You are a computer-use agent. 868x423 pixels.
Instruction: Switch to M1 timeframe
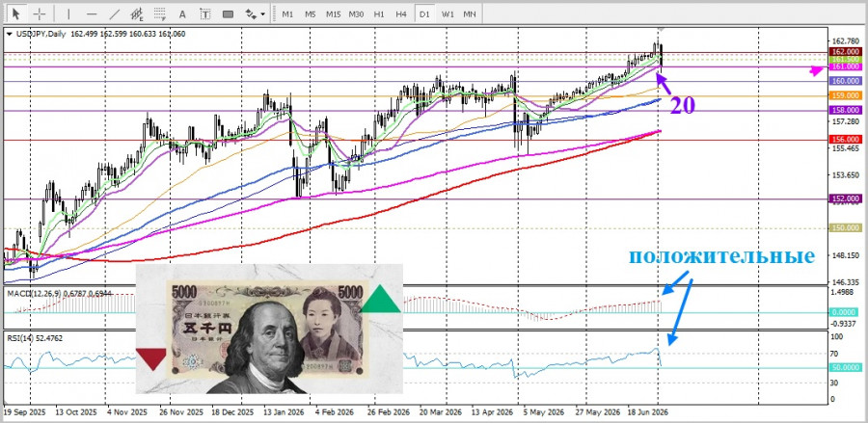[287, 13]
